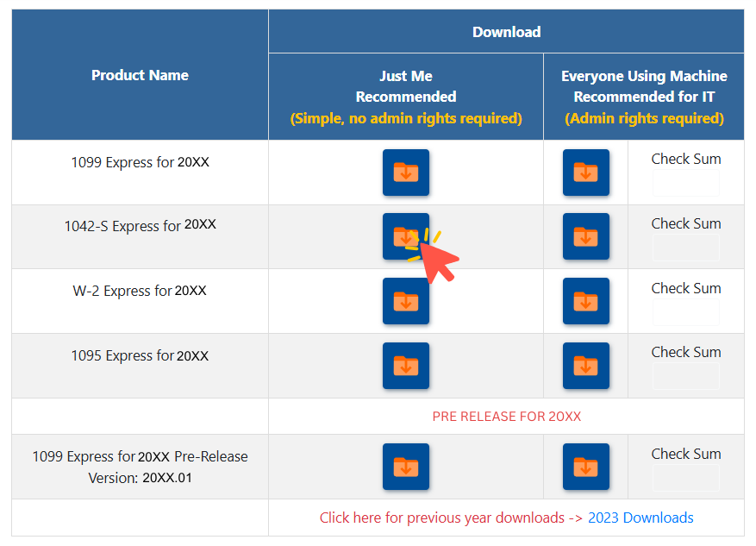Download 1095 Express admin install for Everyone

point(586,365)
